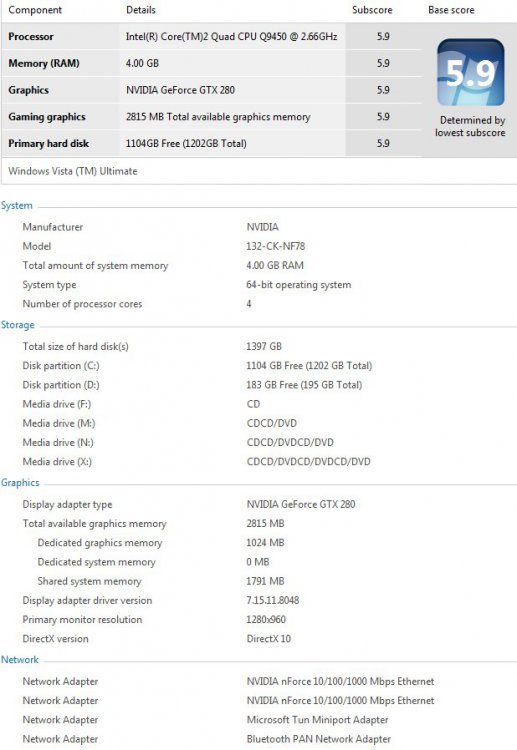Image resolution: width=517 pixels, height=750 pixels.
Task: Click the Determined by lowest subscore text
Action: click(471, 126)
